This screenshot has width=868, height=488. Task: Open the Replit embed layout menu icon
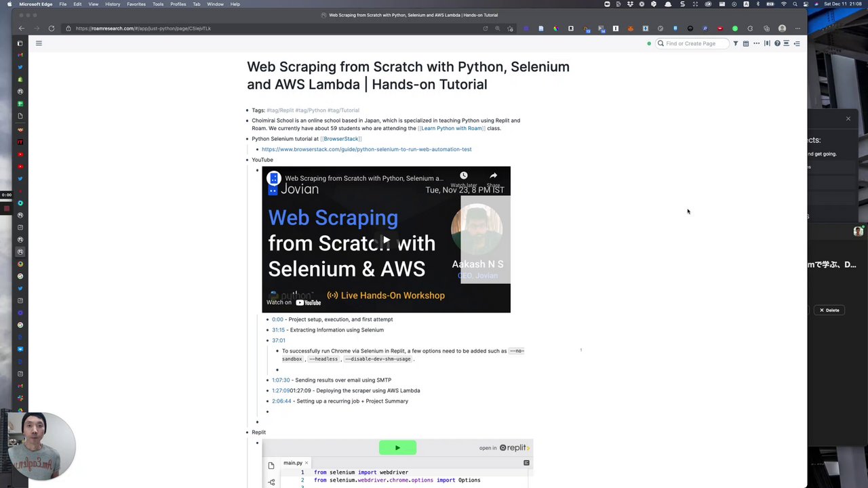(526, 463)
